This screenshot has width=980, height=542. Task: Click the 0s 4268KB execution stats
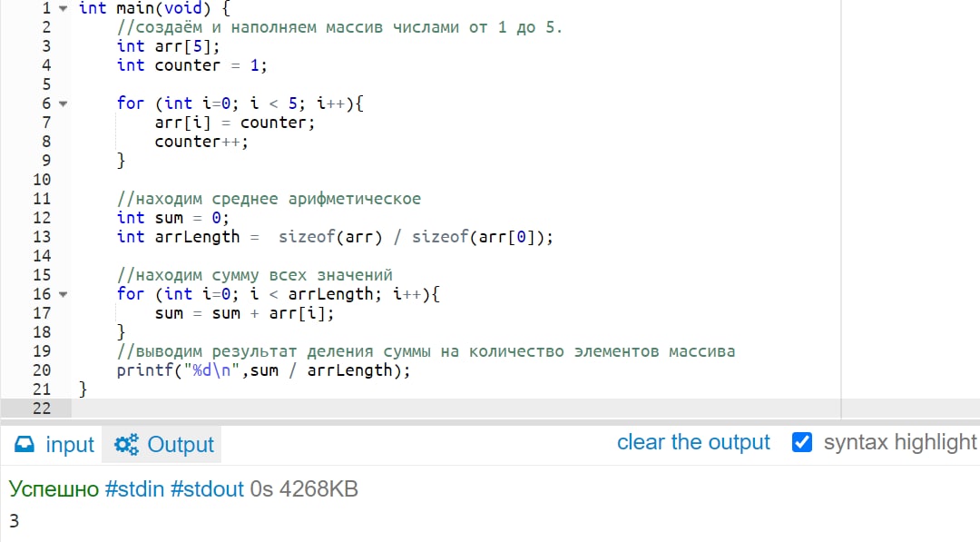(x=304, y=488)
